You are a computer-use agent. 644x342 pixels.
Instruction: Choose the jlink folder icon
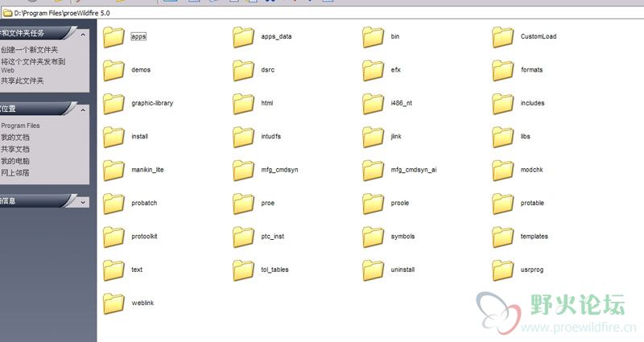click(x=373, y=137)
